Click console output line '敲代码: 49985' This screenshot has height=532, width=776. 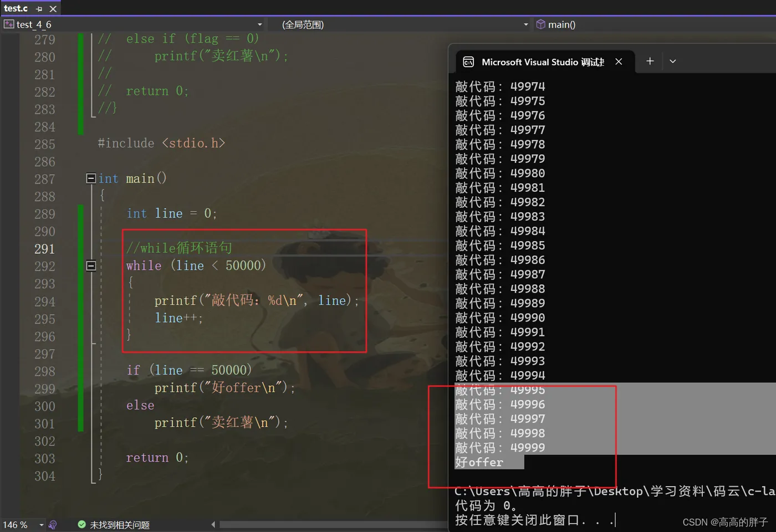pos(500,245)
